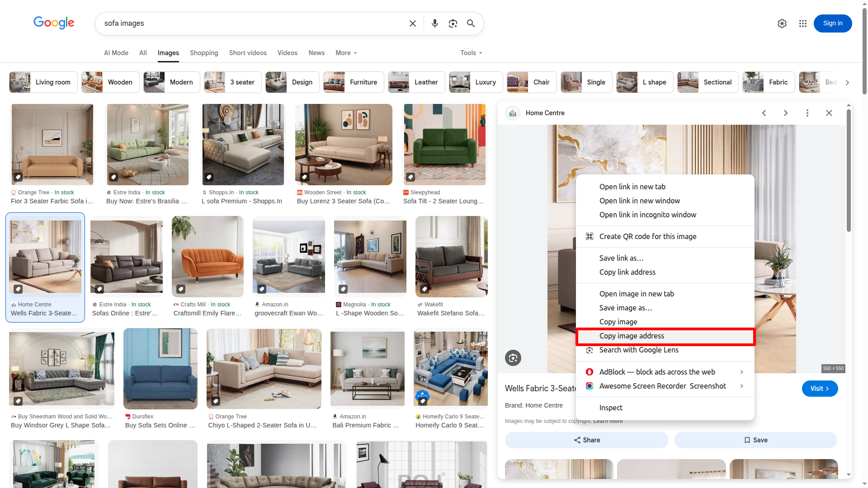Click the Save button in panel

point(755,440)
